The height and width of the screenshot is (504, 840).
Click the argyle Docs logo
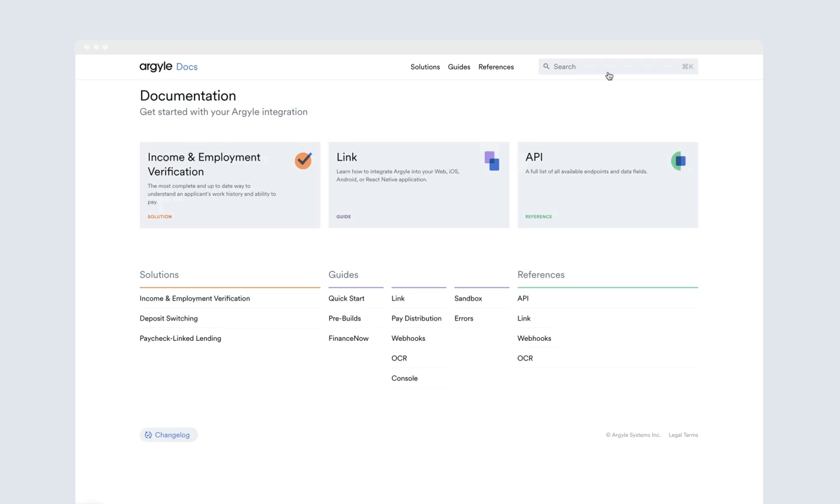coord(169,67)
